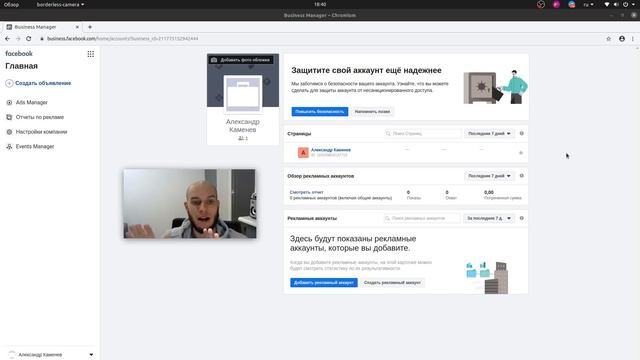Open a new browser tab

coord(90,27)
